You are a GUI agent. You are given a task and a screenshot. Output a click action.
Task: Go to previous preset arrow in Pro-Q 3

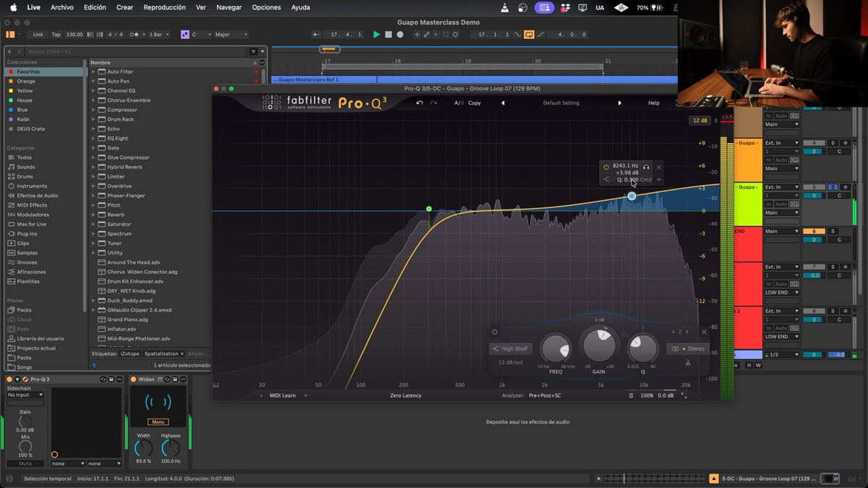click(503, 103)
